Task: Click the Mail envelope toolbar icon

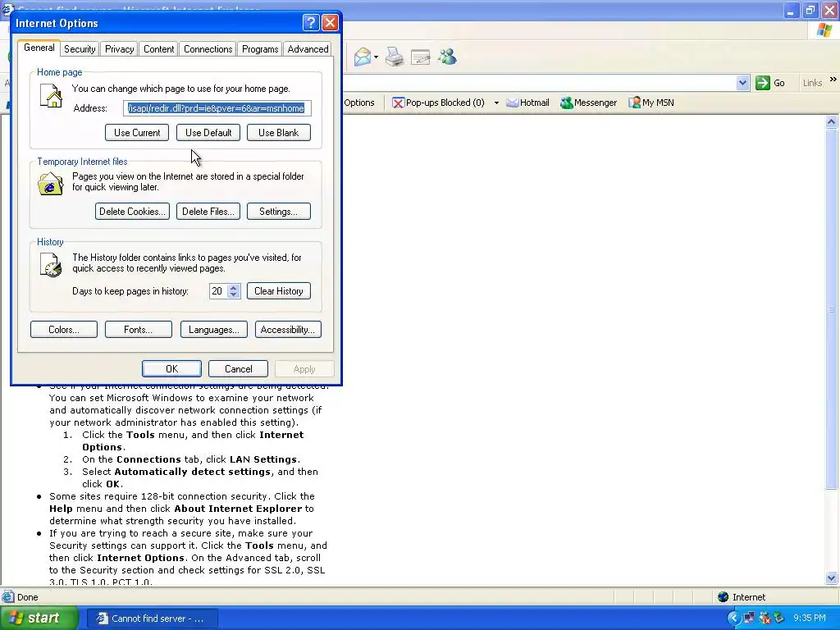Action: (363, 57)
